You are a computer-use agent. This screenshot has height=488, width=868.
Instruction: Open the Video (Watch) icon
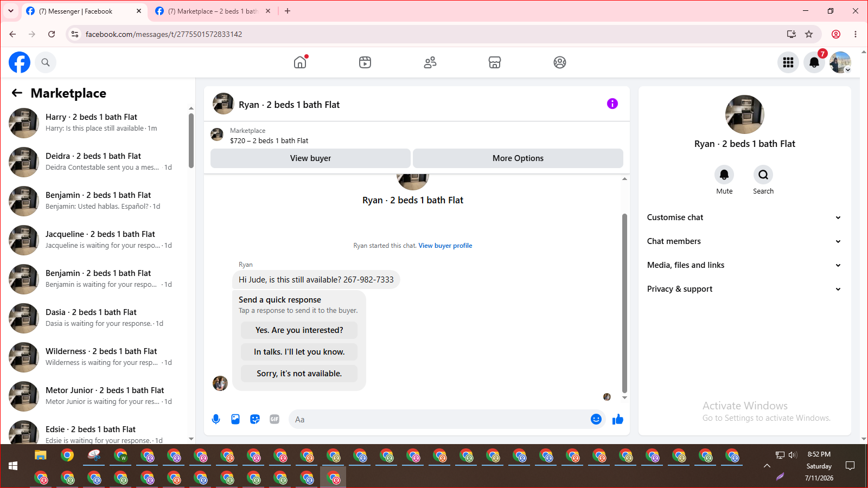point(365,62)
